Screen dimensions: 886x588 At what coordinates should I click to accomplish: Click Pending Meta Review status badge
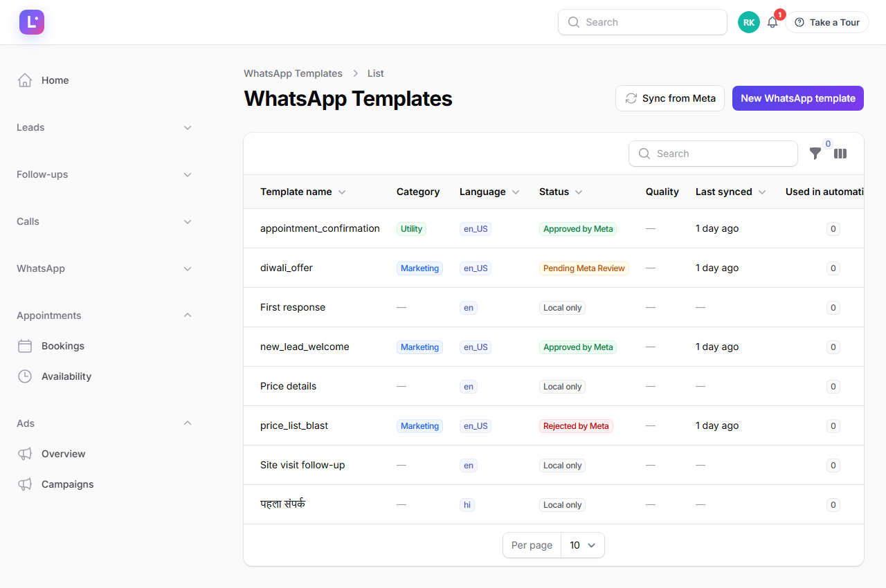(584, 268)
